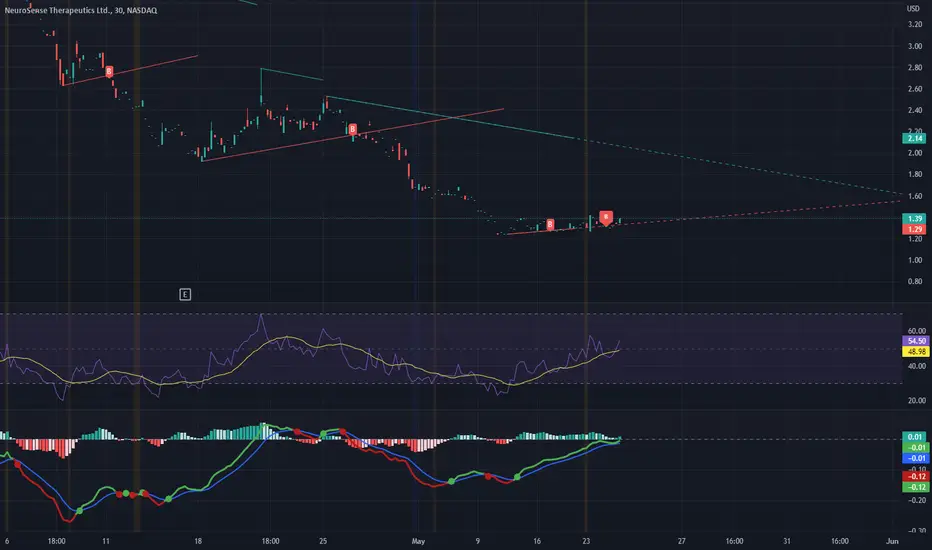932x550 pixels.
Task: Click the 'Jun' label on the time axis
Action: click(892, 541)
